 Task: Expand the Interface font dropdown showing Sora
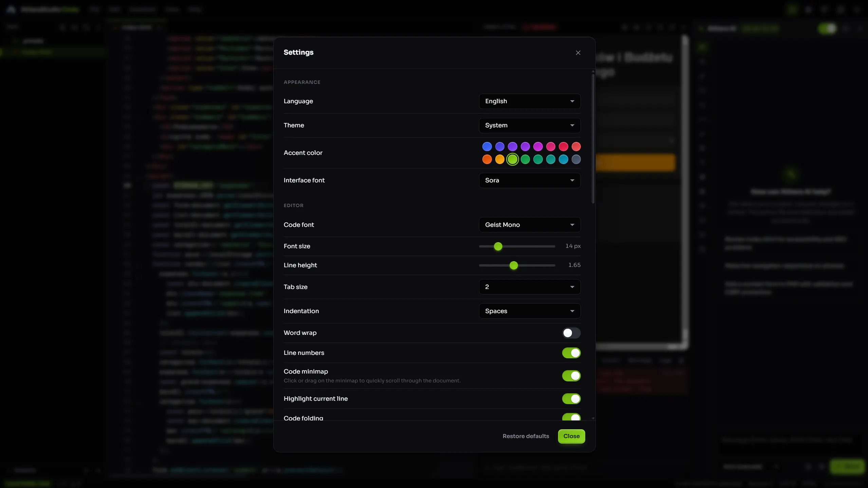pos(530,180)
